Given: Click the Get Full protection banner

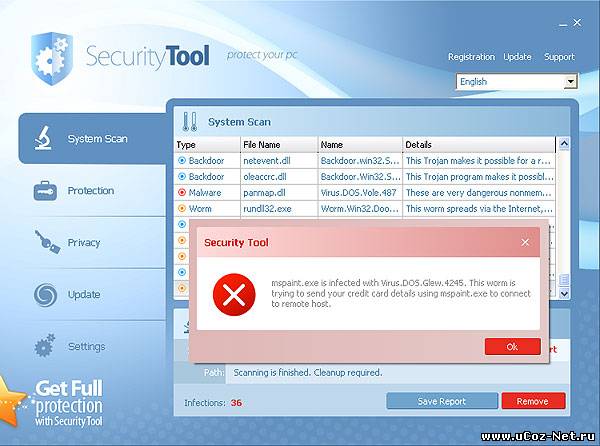Looking at the screenshot, I should click(x=69, y=403).
